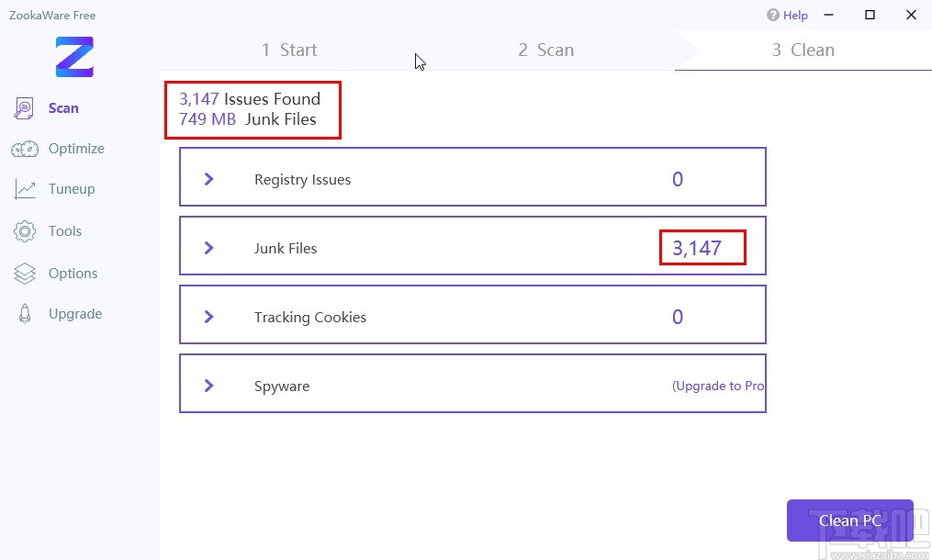
Task: Click the Scan magnifier icon in sidebar
Action: [24, 108]
